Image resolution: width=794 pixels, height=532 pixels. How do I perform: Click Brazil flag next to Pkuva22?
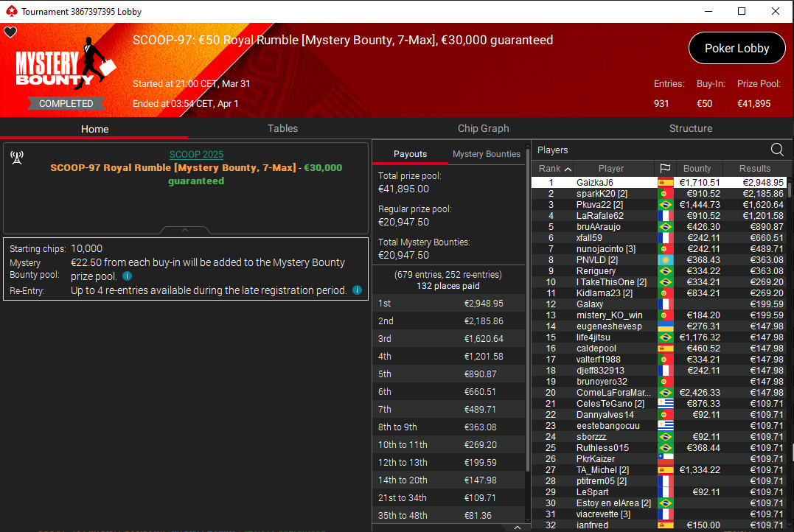point(665,205)
